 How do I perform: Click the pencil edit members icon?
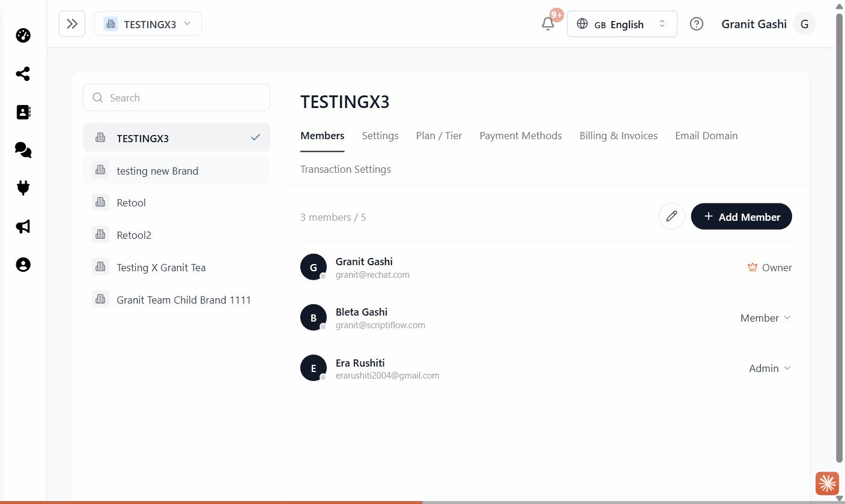point(671,216)
